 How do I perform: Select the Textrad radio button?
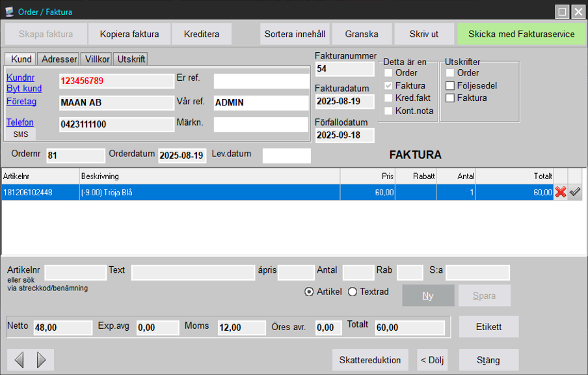pos(351,292)
